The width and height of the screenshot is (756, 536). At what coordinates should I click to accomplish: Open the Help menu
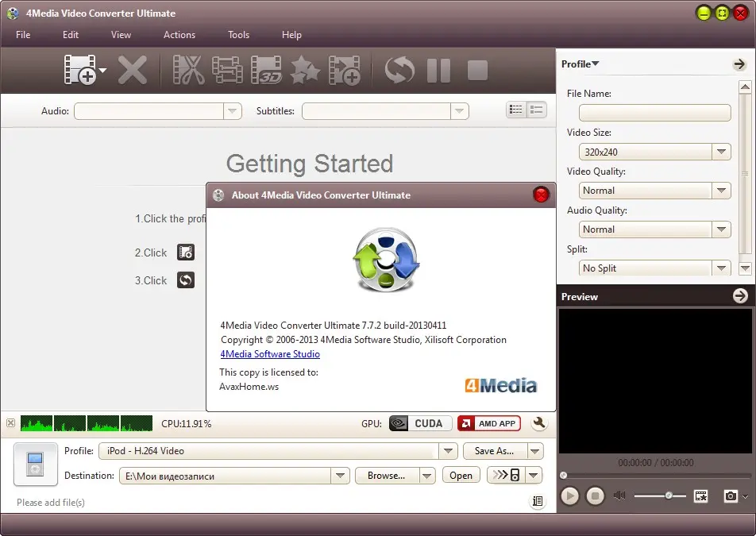click(291, 35)
